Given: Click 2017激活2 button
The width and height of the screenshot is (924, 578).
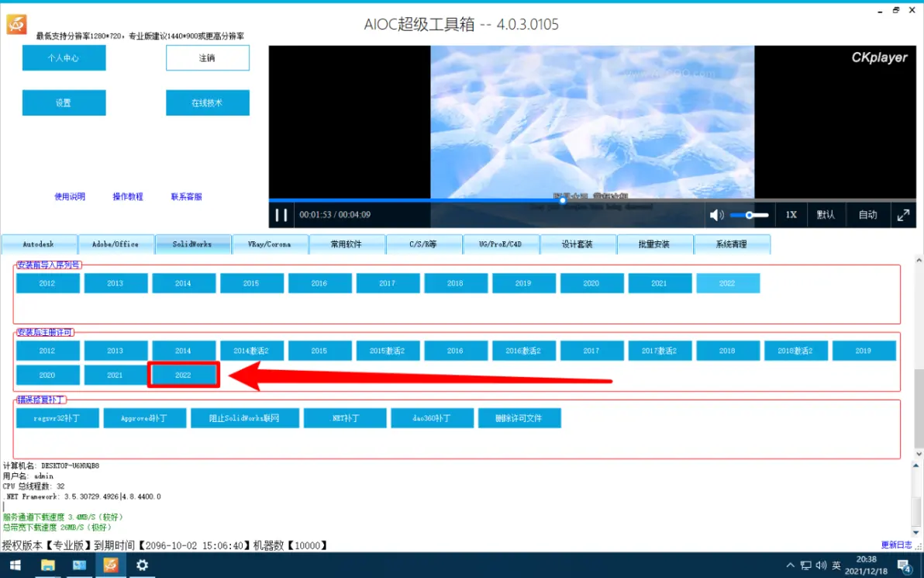Looking at the screenshot, I should [660, 351].
